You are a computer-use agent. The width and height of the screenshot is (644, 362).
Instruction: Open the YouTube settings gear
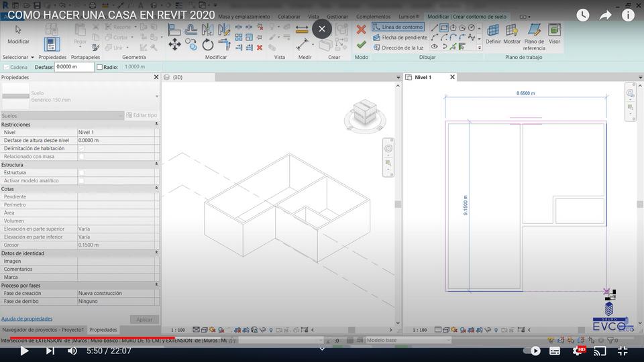point(578,351)
